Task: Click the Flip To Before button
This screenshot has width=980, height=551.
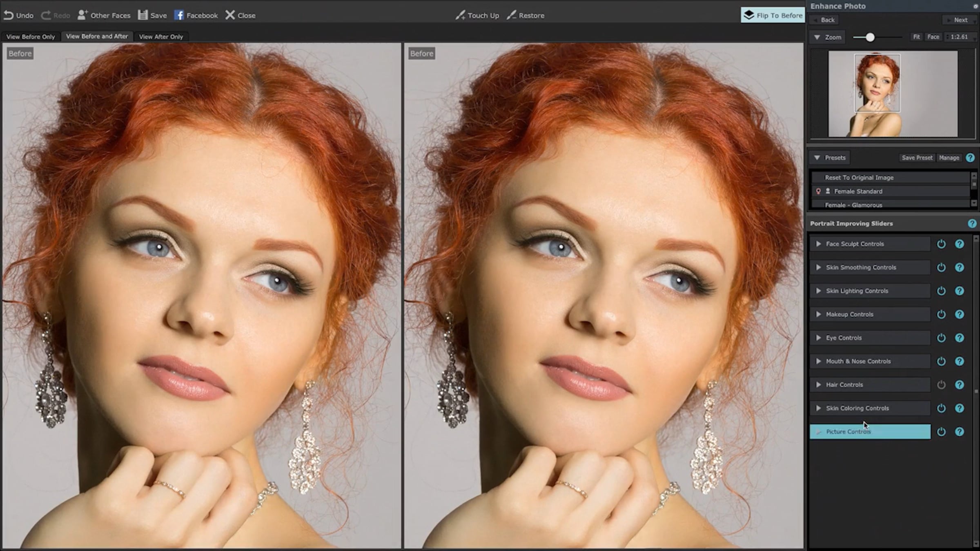Action: click(x=773, y=16)
